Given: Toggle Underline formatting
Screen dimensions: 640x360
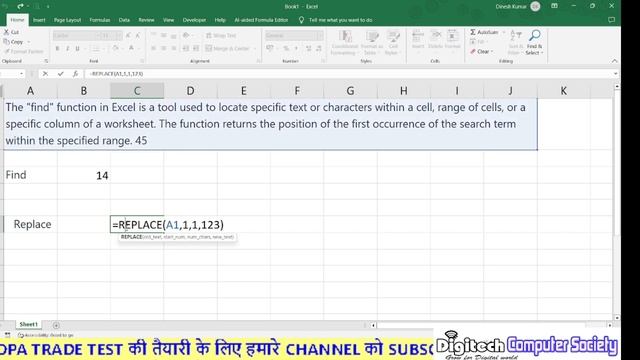Looking at the screenshot, I should click(x=77, y=49).
